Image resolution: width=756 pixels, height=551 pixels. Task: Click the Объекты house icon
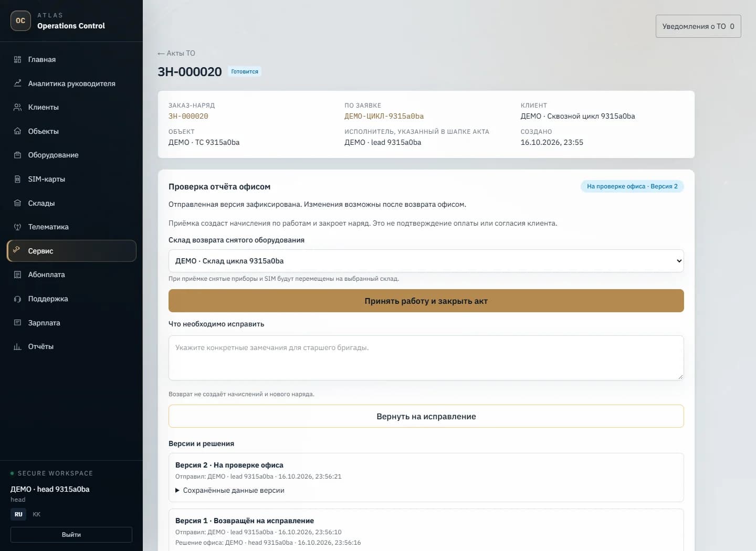[17, 131]
